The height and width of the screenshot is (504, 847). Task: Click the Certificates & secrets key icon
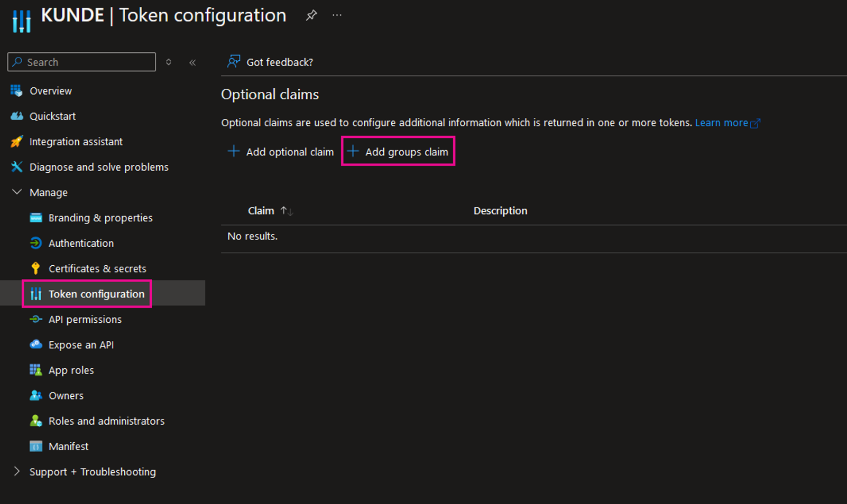35,268
